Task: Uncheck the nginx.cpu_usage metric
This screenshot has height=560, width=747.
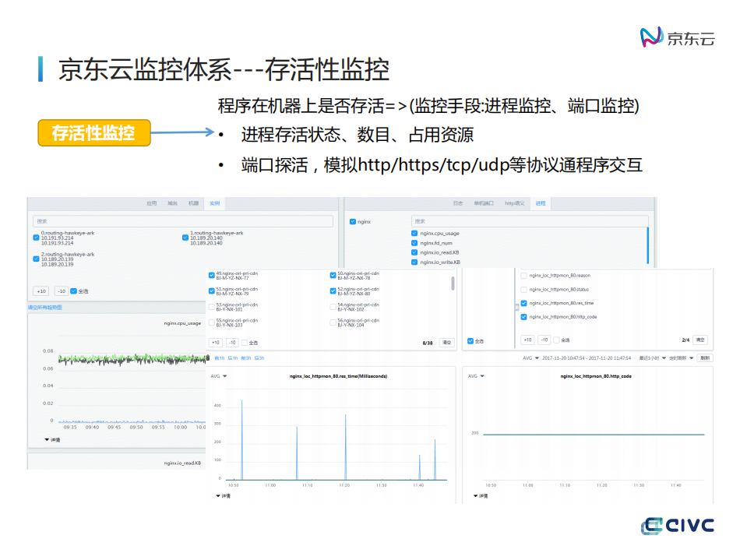Action: tap(414, 233)
